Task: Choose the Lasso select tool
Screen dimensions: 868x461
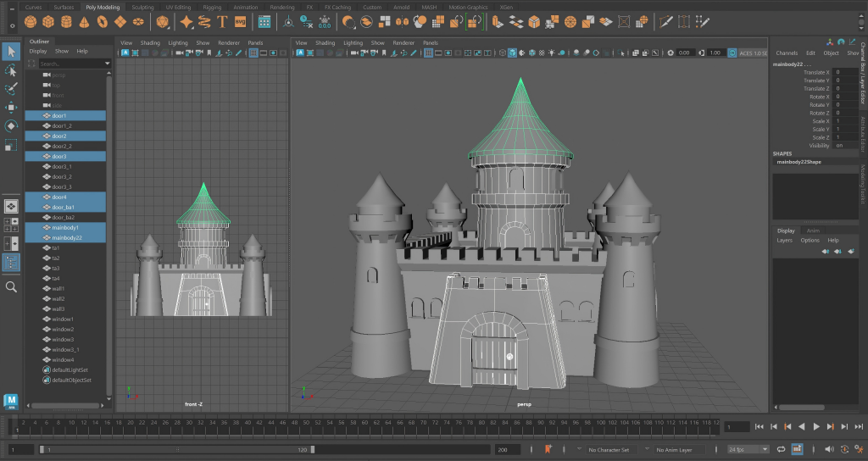Action: [11, 70]
